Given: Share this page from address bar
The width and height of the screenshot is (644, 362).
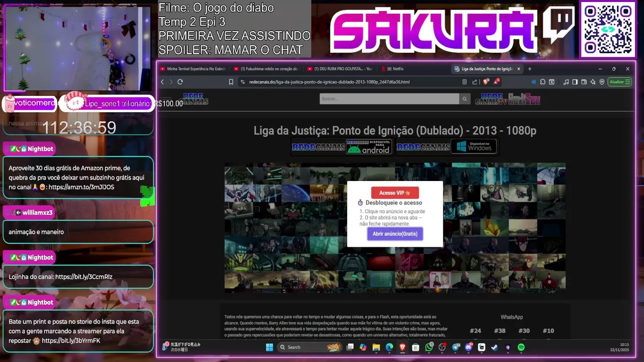Looking at the screenshot, I should point(474,82).
